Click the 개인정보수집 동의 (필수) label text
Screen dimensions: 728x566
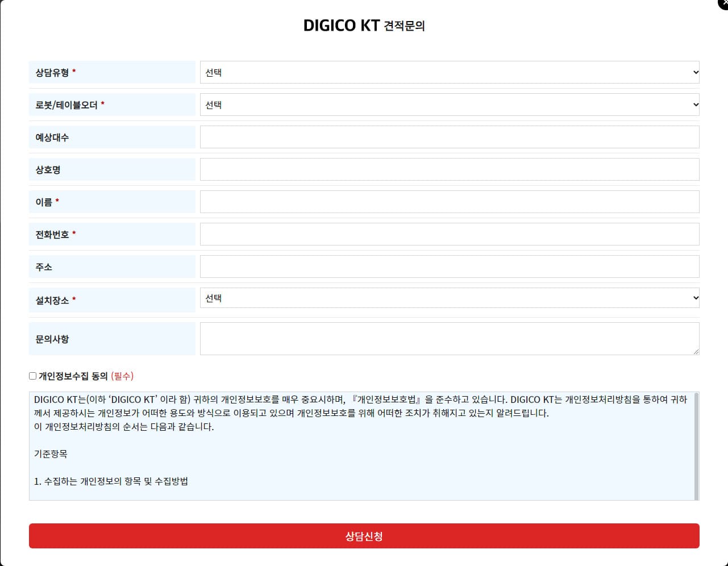point(85,376)
